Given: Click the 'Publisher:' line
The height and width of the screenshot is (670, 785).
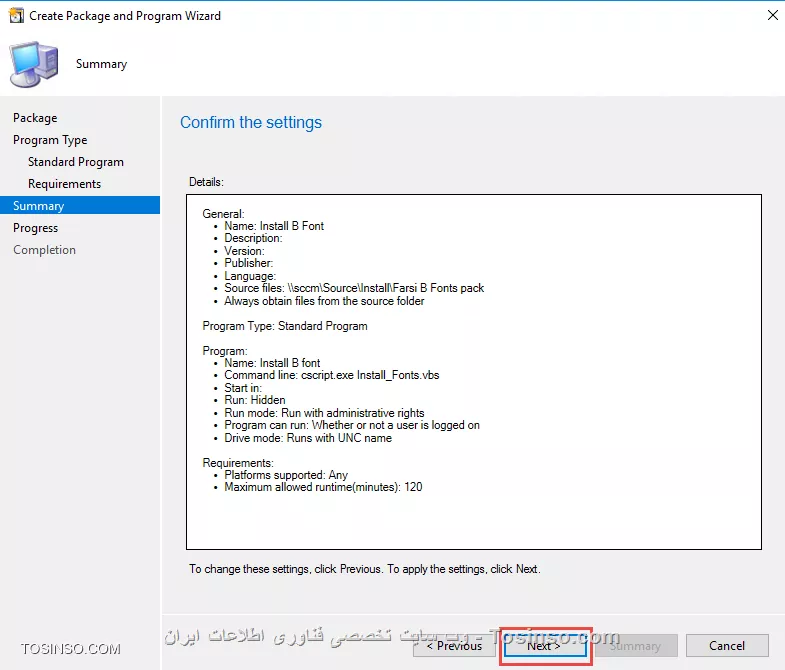Looking at the screenshot, I should [248, 263].
